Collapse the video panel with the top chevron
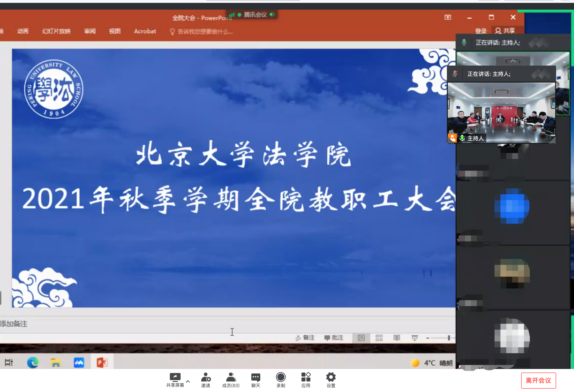The width and height of the screenshot is (574, 392). tap(513, 61)
